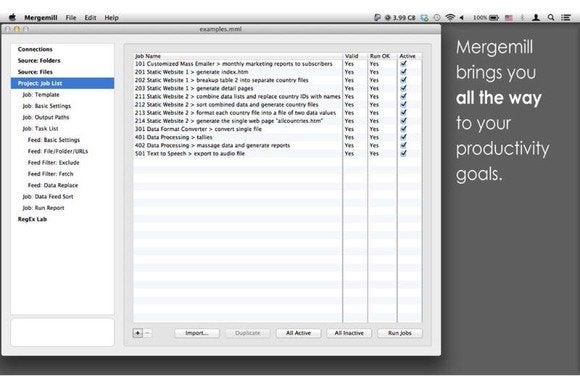Select "214 Static Website 2" allcountries.htm row
This screenshot has height=388, width=580.
pyautogui.click(x=277, y=121)
